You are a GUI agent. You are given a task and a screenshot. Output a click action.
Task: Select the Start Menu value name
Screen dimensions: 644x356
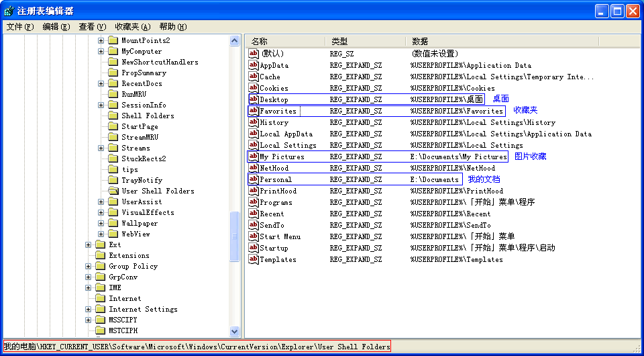click(280, 236)
